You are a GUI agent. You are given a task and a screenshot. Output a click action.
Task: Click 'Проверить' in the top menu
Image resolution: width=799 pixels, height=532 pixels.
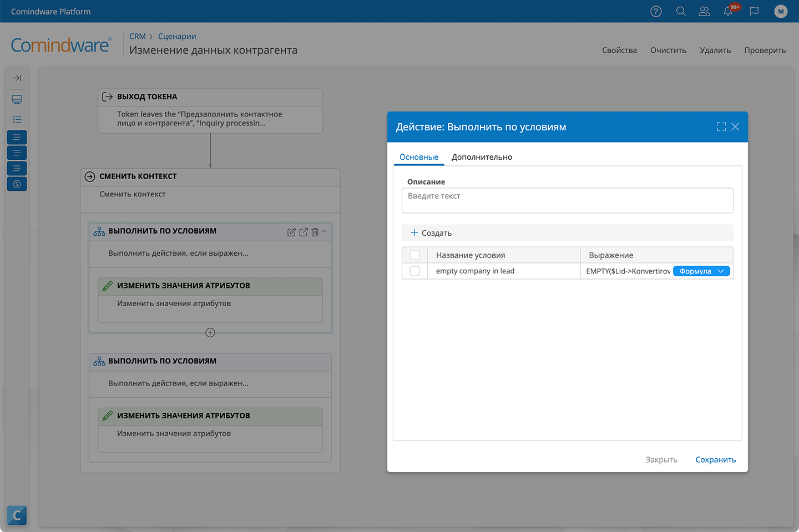pyautogui.click(x=765, y=50)
